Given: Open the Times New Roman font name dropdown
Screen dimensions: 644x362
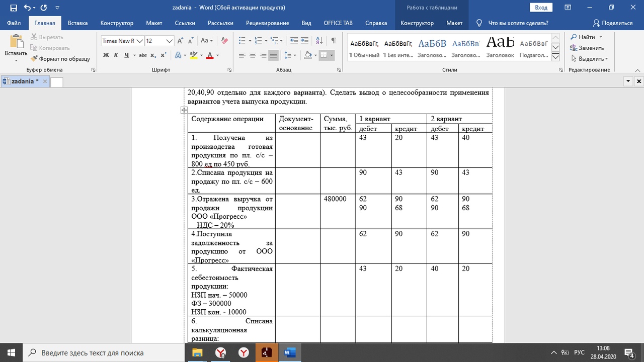Looking at the screenshot, I should pyautogui.click(x=140, y=41).
